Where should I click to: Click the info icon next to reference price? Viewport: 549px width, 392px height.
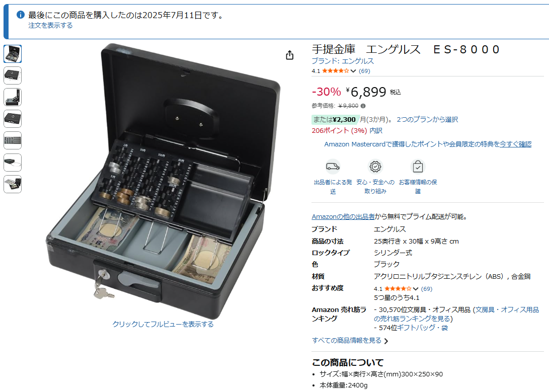tap(363, 106)
